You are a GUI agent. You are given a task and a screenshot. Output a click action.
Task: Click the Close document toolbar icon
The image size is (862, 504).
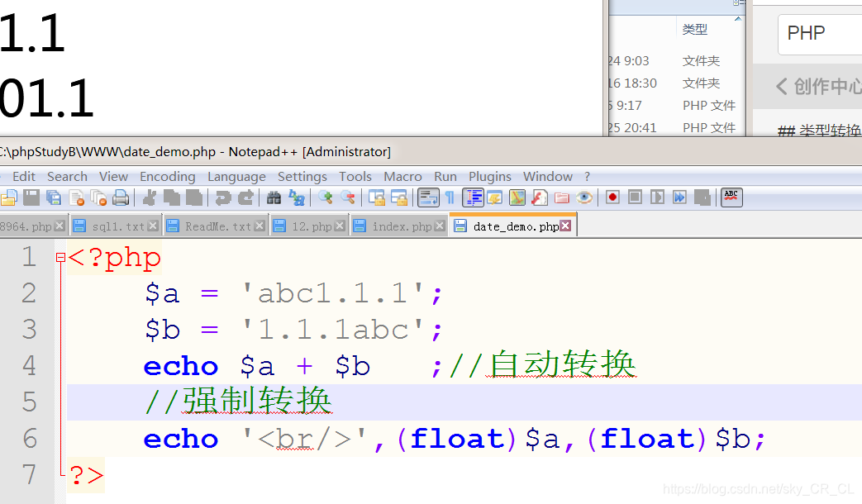76,197
